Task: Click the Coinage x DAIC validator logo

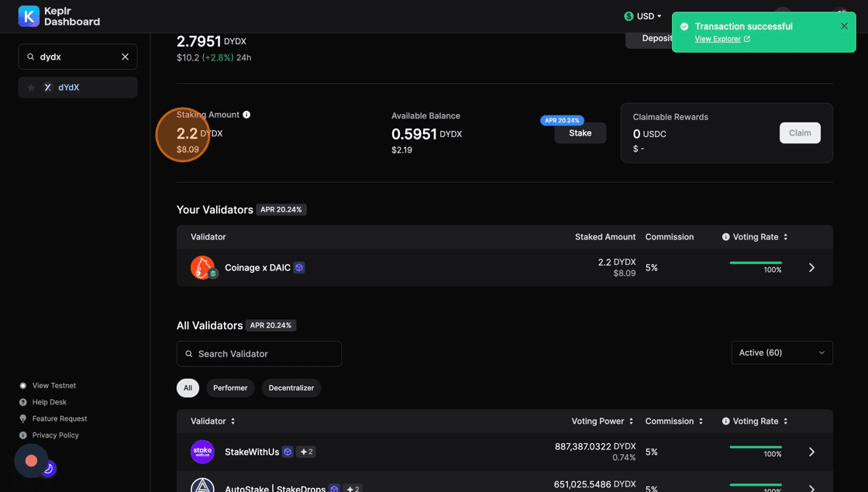Action: tap(202, 267)
